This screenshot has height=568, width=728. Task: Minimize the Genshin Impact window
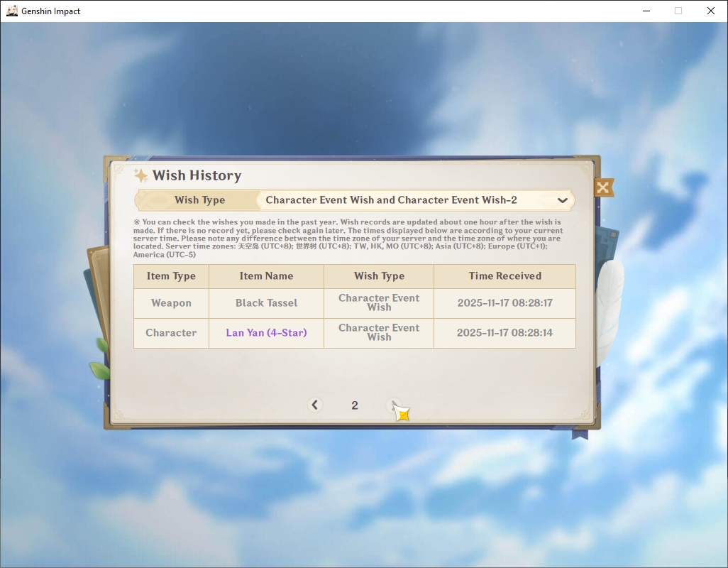[x=646, y=11]
